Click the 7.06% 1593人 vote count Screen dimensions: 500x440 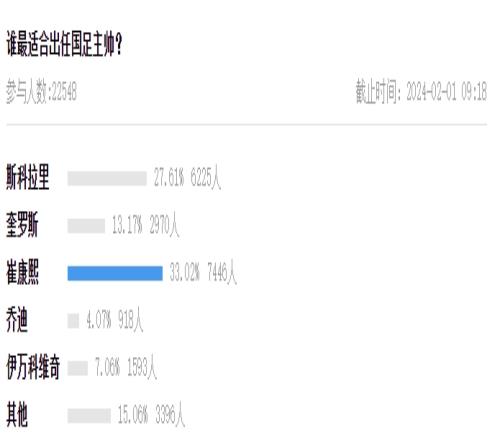pos(126,368)
